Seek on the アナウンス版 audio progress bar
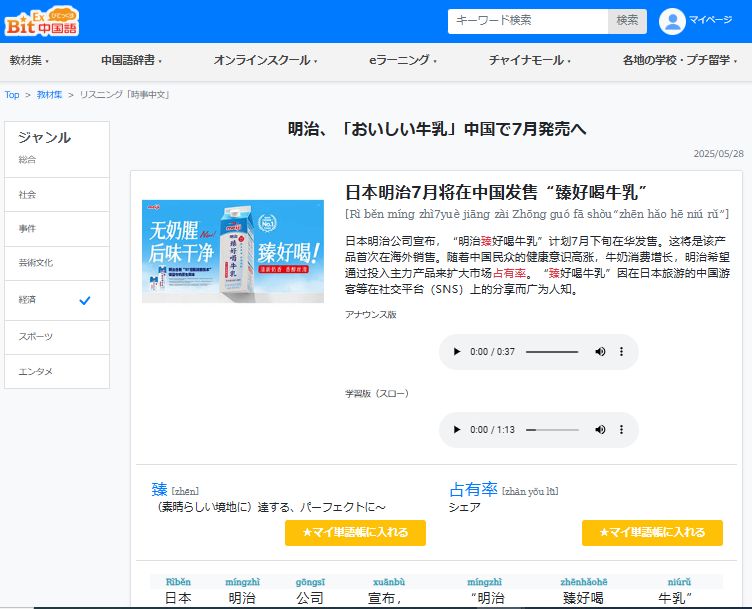The image size is (752, 609). coord(552,352)
